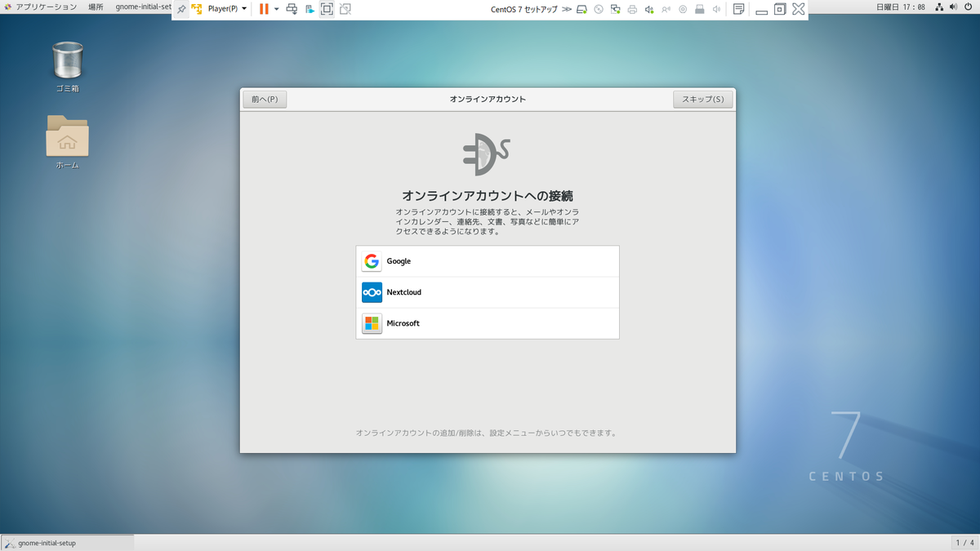Open the Player(P) dropdown menu
The height and width of the screenshot is (551, 980).
227,9
